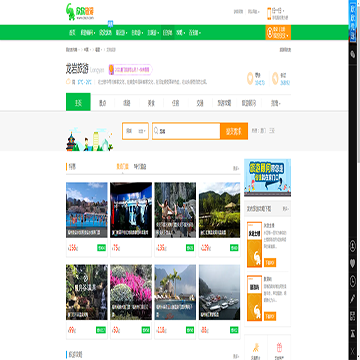Select the first green navigation item (home)
360x360 pixels.
[72, 33]
